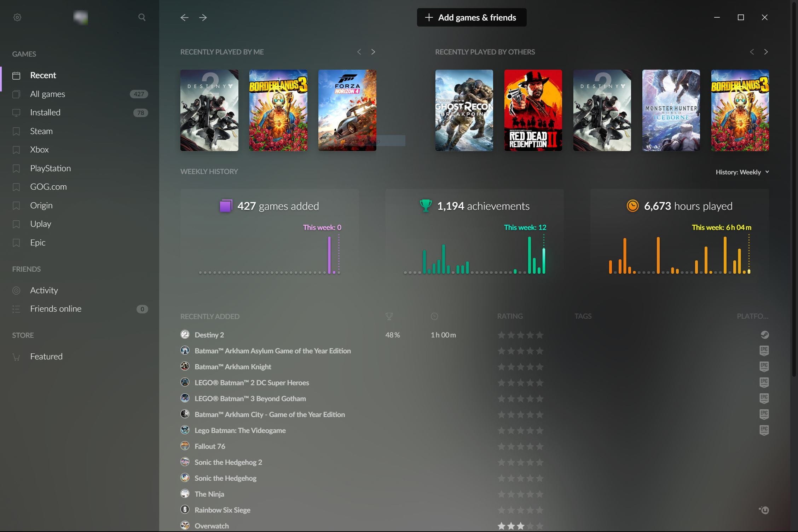
Task: Previous page of Recently Played By Others
Action: click(752, 52)
